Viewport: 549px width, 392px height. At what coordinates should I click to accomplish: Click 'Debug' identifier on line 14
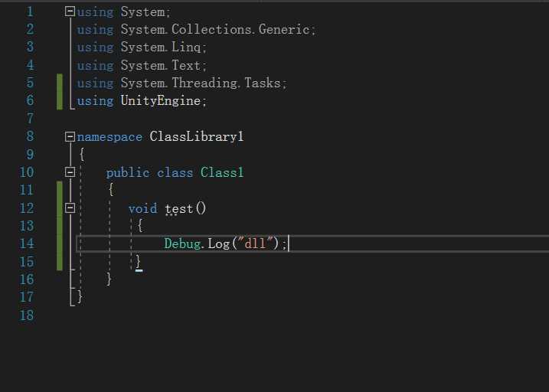(x=182, y=244)
